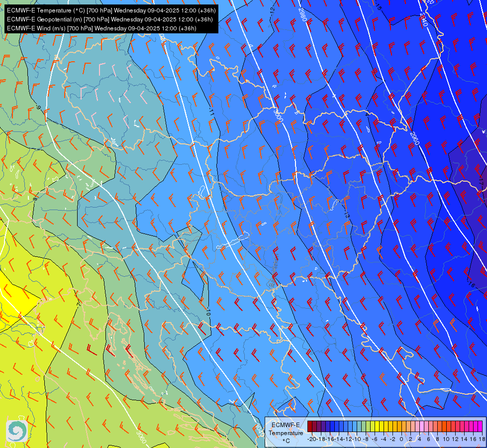
Task: Click the white geopotential contour label '2960'
Action: coord(414,138)
